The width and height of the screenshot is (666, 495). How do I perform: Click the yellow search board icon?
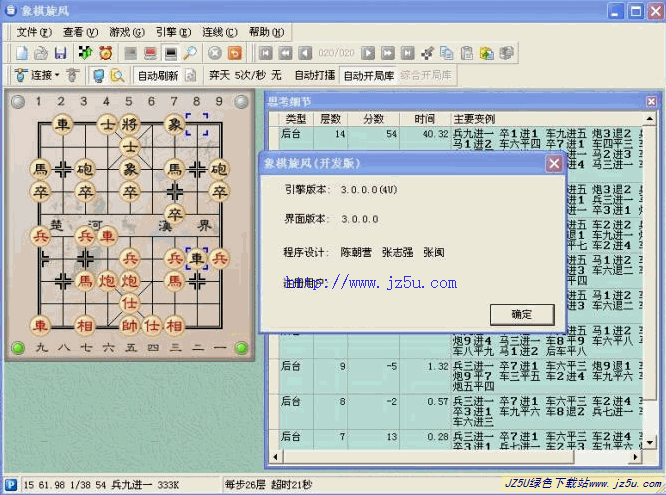(x=117, y=76)
